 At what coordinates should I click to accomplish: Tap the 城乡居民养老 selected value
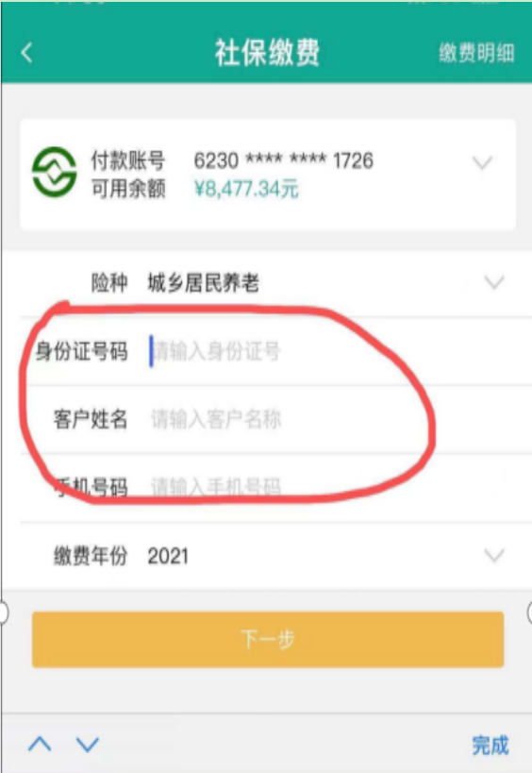(203, 283)
